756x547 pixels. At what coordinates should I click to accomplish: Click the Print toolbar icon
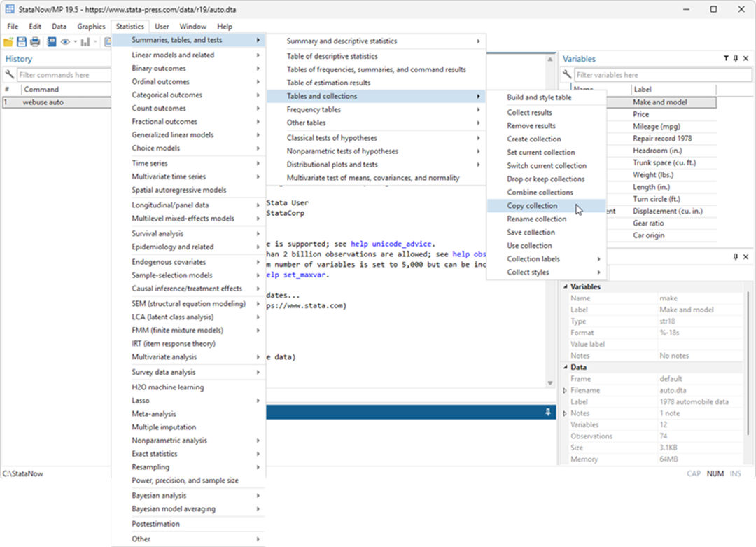coord(35,43)
